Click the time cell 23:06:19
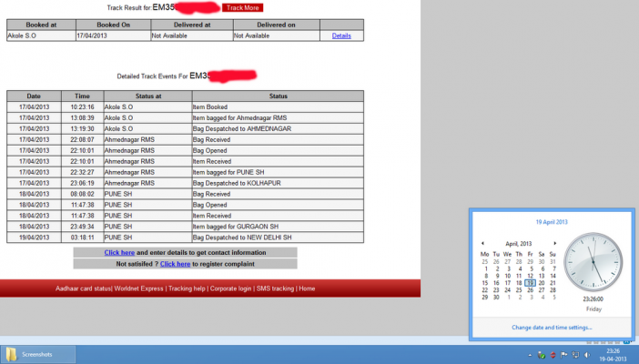Screen dimensions: 639x364 [82, 184]
